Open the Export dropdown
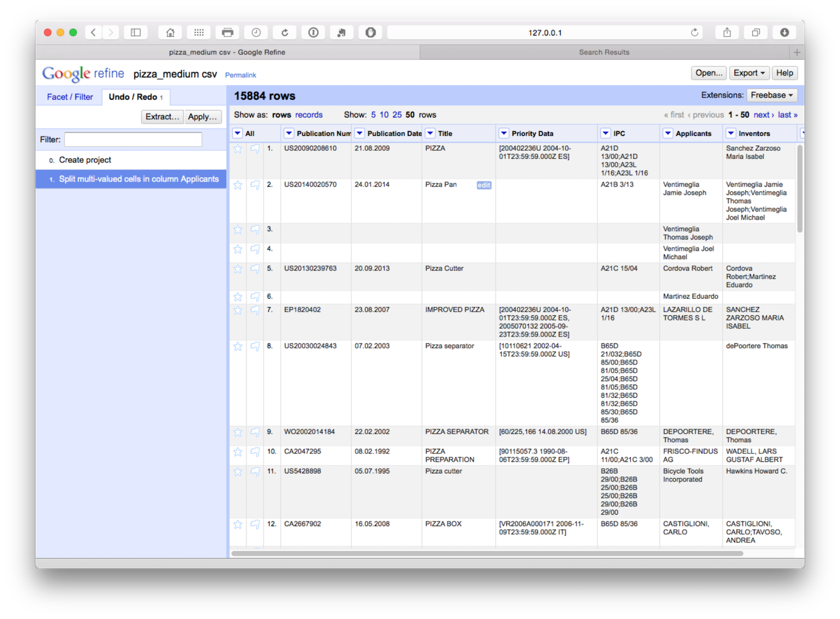This screenshot has width=840, height=619. coord(749,73)
